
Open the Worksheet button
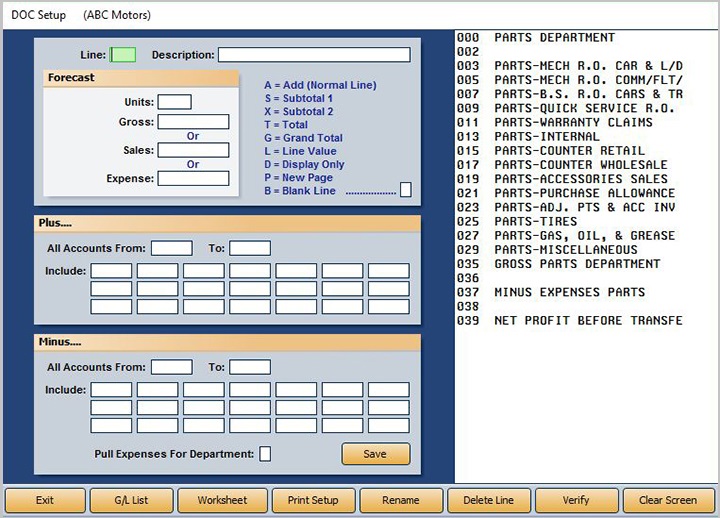(x=220, y=500)
